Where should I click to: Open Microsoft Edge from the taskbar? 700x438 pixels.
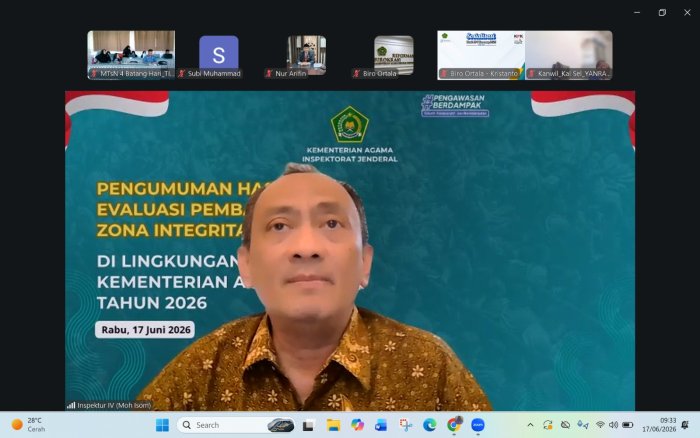(x=429, y=425)
